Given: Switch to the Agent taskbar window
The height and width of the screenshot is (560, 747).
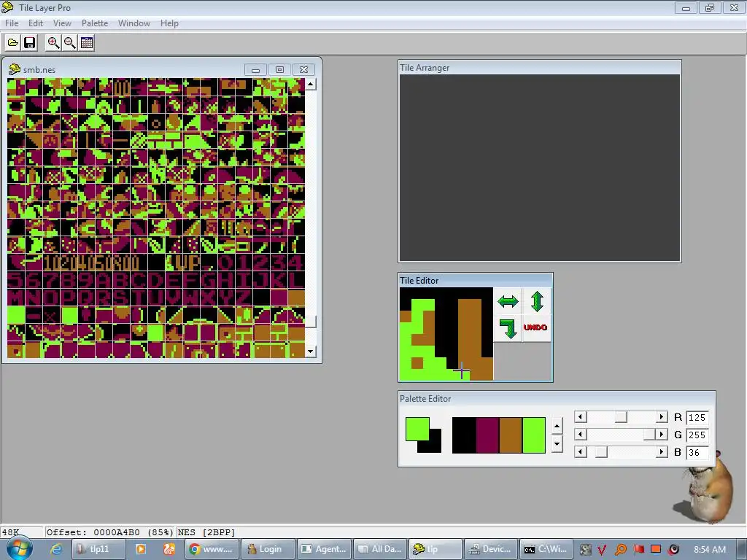Looking at the screenshot, I should 325,549.
